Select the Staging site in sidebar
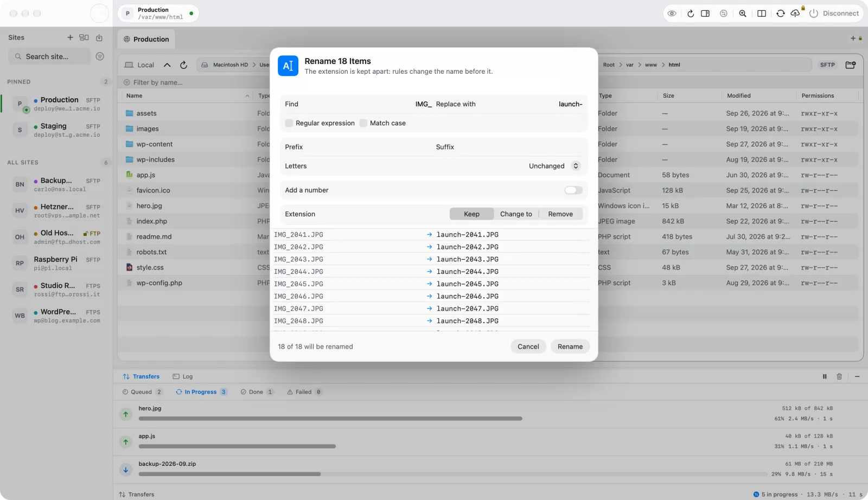The height and width of the screenshot is (500, 868). click(x=57, y=130)
